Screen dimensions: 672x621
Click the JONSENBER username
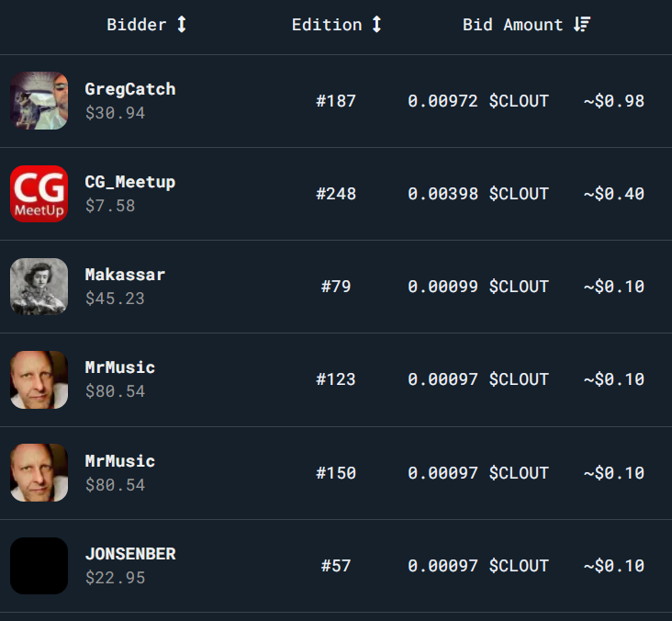click(130, 554)
